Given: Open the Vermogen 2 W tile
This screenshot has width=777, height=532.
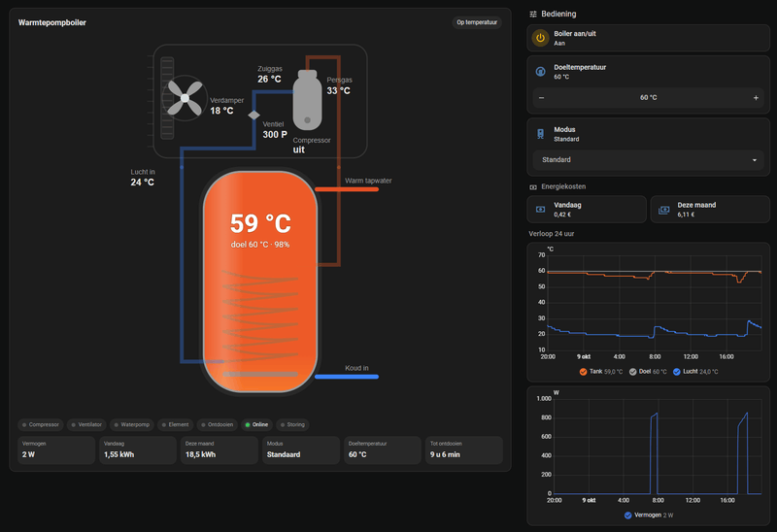Looking at the screenshot, I should coord(56,449).
